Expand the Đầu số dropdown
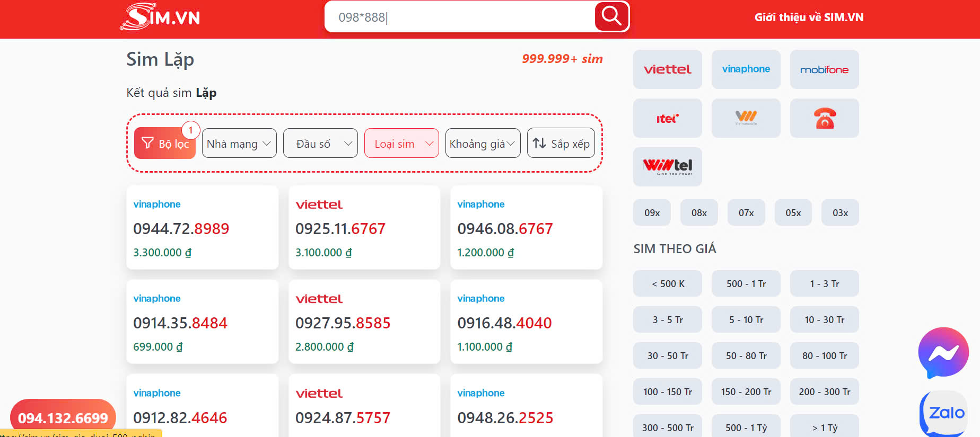 pyautogui.click(x=320, y=143)
